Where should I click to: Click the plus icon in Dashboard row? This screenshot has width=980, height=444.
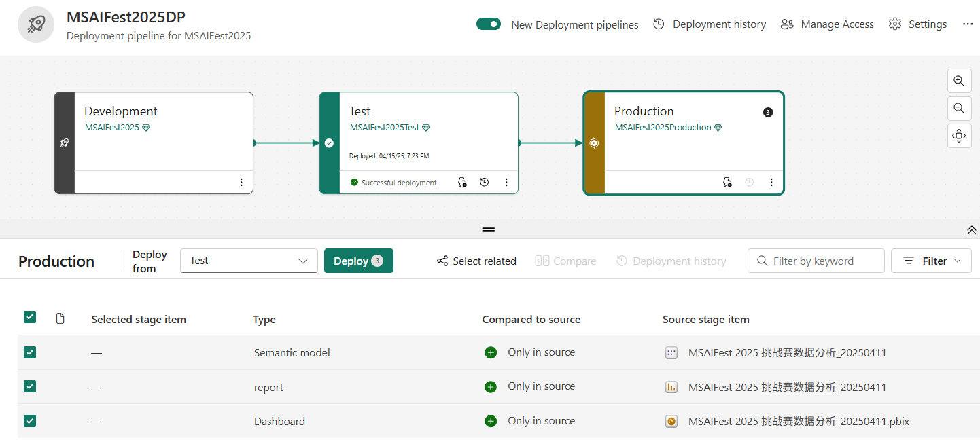(491, 421)
